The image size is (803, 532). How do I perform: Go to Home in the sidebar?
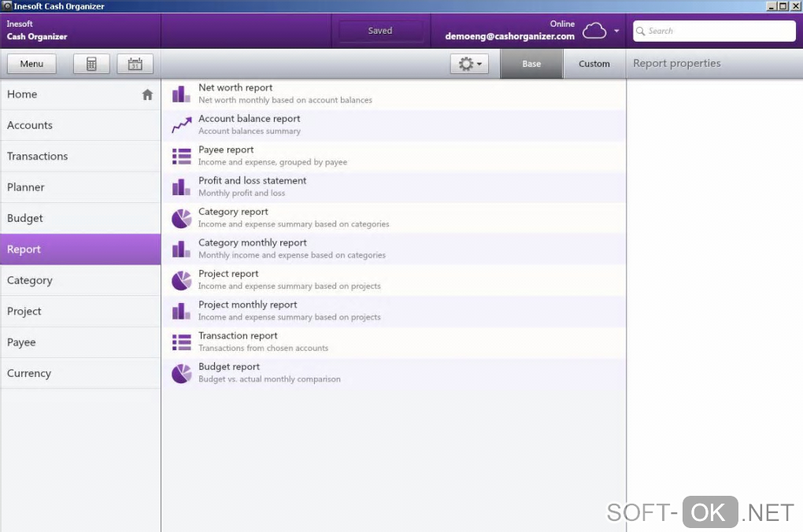pos(80,94)
